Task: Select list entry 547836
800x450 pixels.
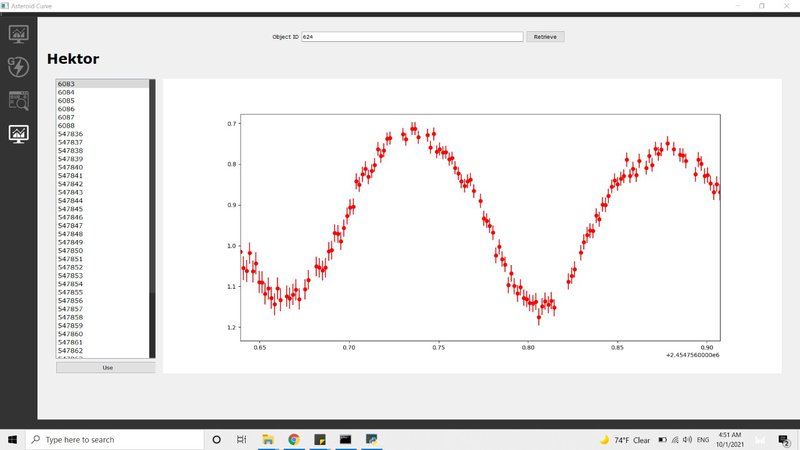Action: coord(103,134)
